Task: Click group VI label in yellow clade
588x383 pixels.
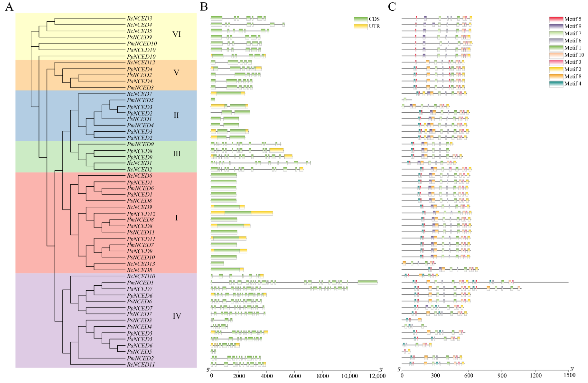Action: click(x=176, y=34)
